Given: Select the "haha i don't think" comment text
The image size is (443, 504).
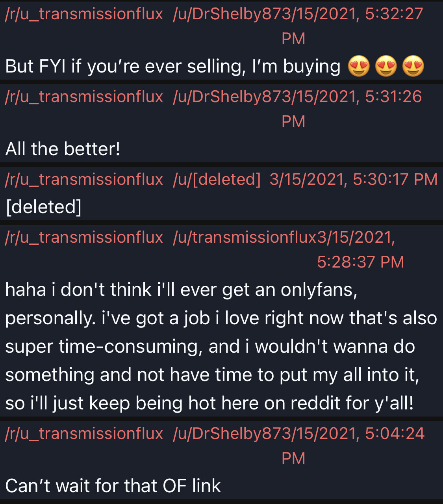Looking at the screenshot, I should [221, 346].
